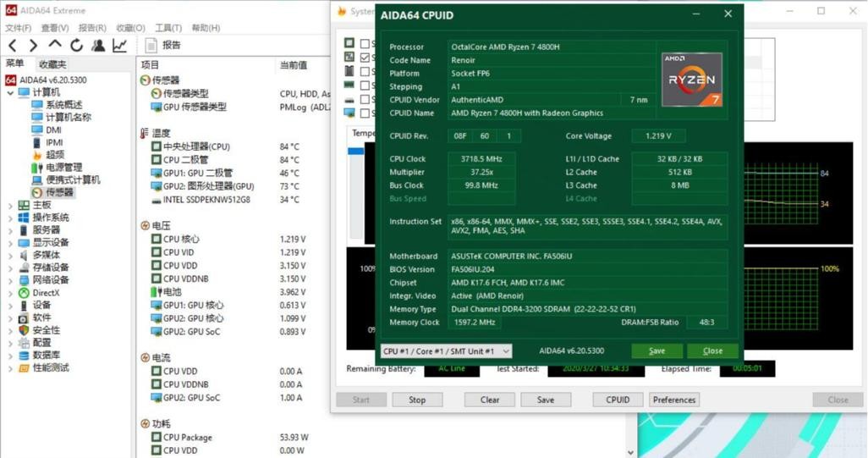The width and height of the screenshot is (868, 458).
Task: Click the Stop button in stability test
Action: click(x=417, y=400)
